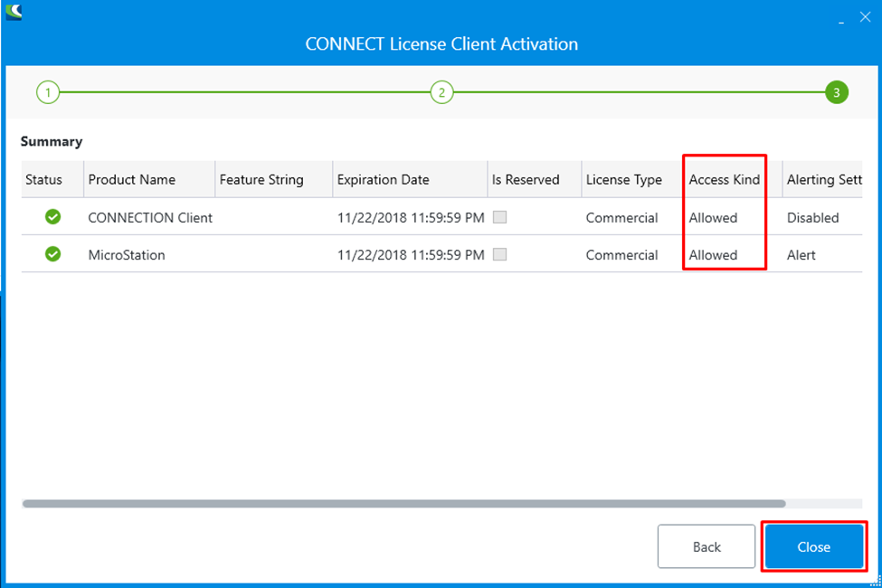The width and height of the screenshot is (882, 588).
Task: Go to wizard step 2 circle
Action: tap(441, 92)
